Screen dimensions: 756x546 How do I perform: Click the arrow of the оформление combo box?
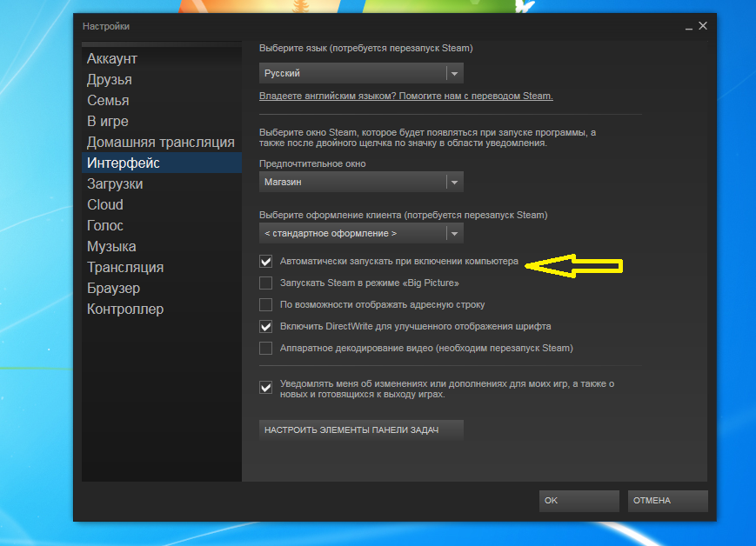455,234
